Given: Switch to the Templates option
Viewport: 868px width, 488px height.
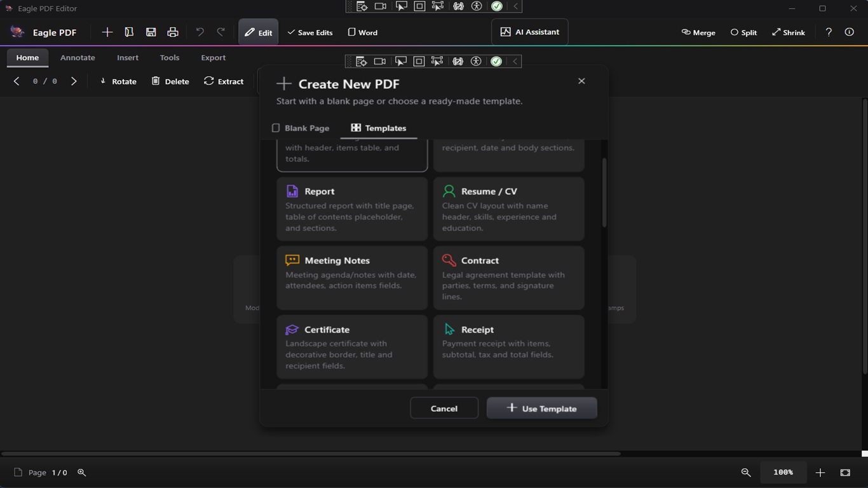Looking at the screenshot, I should tap(379, 128).
